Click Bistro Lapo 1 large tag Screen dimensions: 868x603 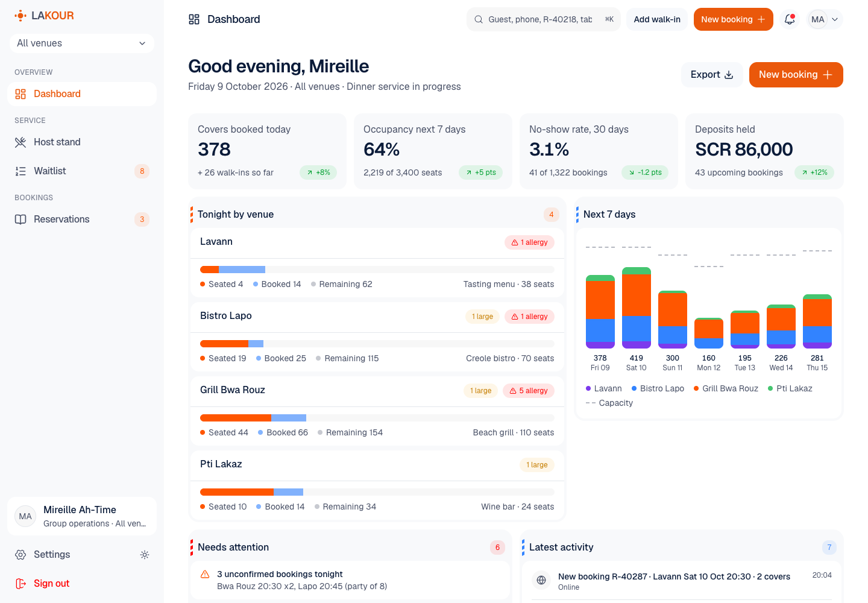[482, 317]
